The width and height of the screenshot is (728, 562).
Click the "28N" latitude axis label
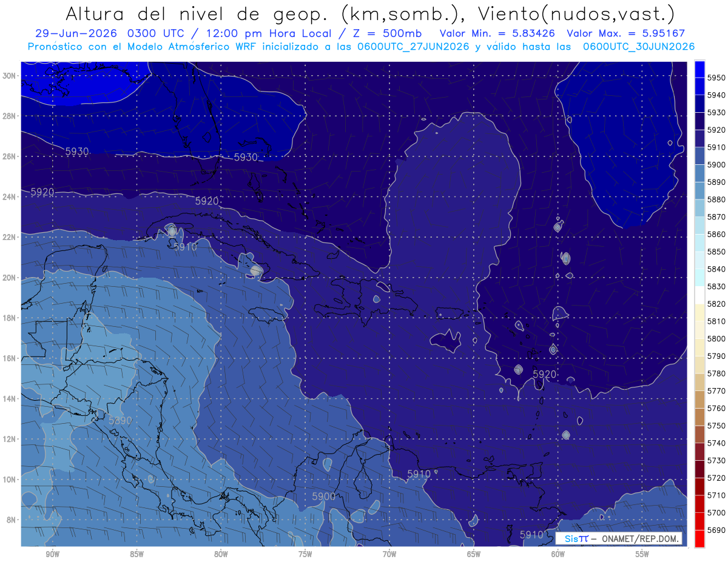(9, 116)
